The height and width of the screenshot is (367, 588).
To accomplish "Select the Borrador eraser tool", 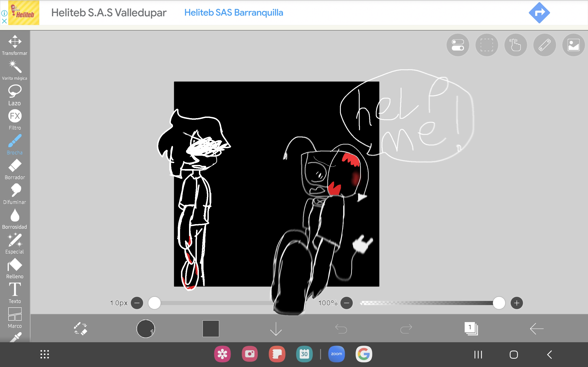I will coord(14,170).
